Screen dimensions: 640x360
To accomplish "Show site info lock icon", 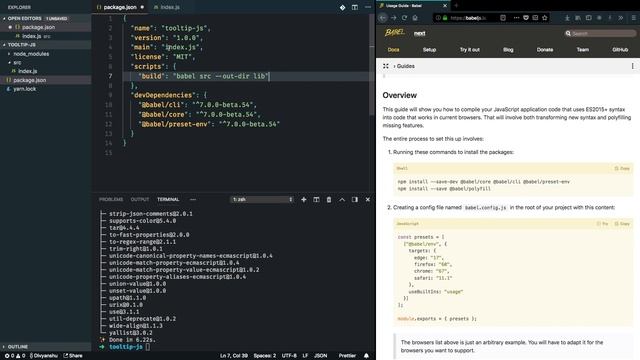I will click(x=445, y=18).
